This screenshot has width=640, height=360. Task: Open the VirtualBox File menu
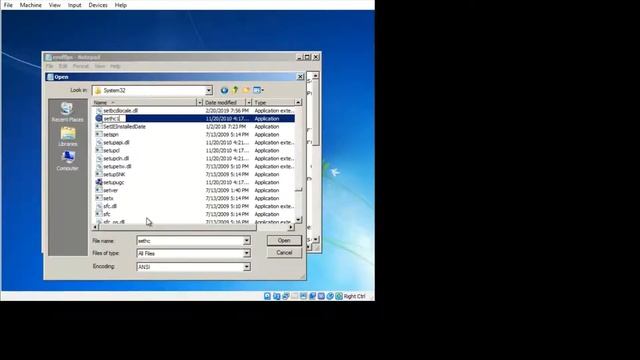(8, 5)
